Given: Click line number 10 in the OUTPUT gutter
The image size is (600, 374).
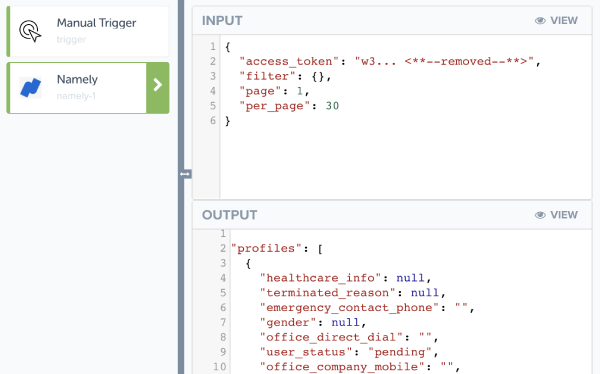Looking at the screenshot, I should 220,367.
